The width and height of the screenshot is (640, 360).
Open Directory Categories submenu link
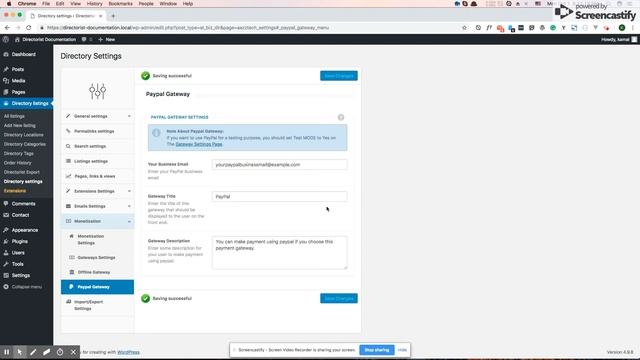coord(24,144)
